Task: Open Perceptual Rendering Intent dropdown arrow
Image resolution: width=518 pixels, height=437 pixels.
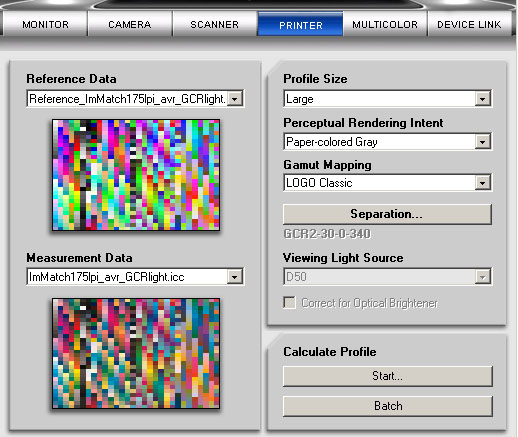Action: [x=482, y=142]
